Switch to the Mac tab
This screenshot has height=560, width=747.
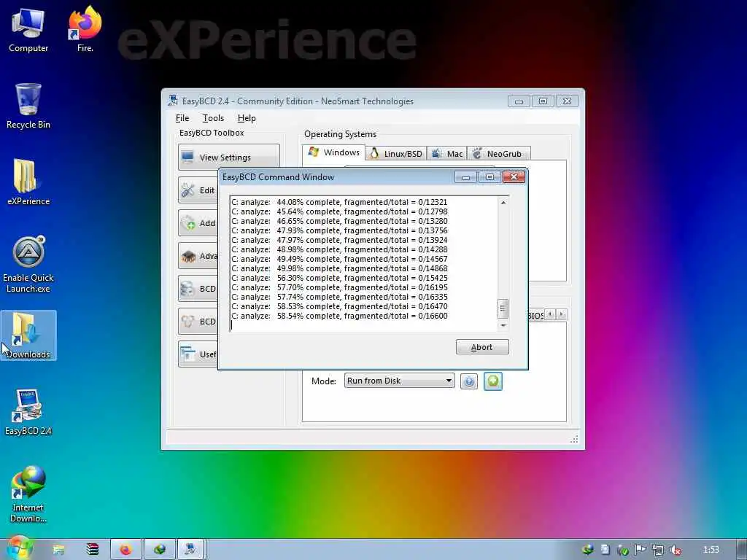(x=447, y=154)
